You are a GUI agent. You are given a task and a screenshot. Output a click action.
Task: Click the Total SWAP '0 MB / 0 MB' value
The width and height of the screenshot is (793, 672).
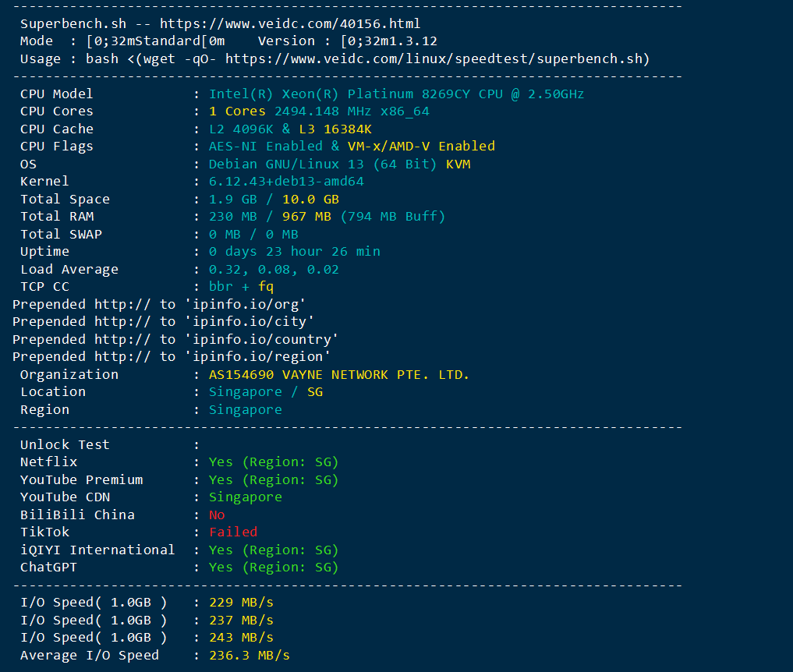[x=253, y=234]
